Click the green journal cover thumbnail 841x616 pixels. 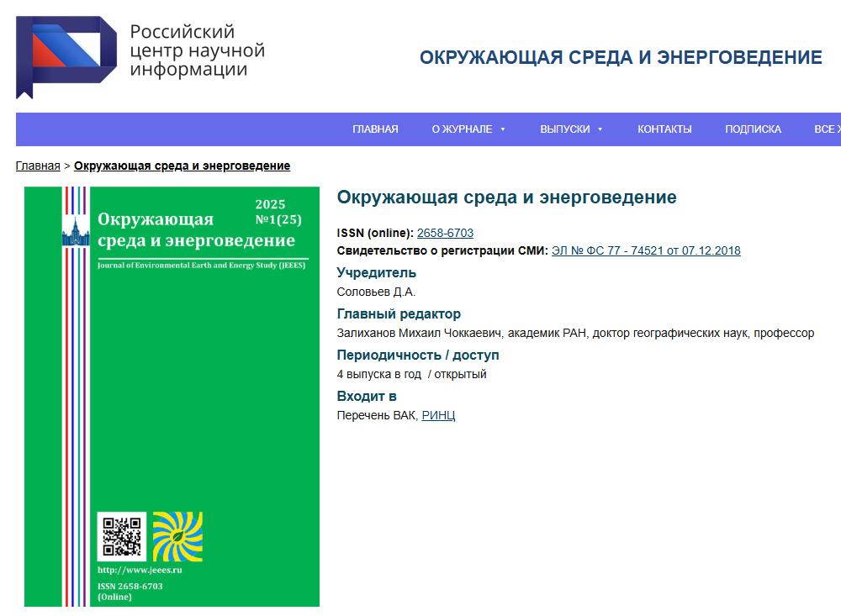click(x=172, y=397)
